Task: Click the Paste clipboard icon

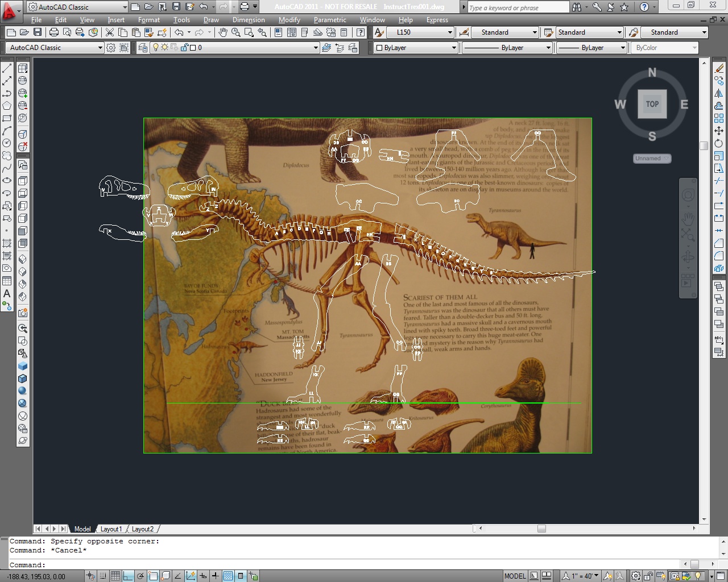Action: pyautogui.click(x=136, y=32)
